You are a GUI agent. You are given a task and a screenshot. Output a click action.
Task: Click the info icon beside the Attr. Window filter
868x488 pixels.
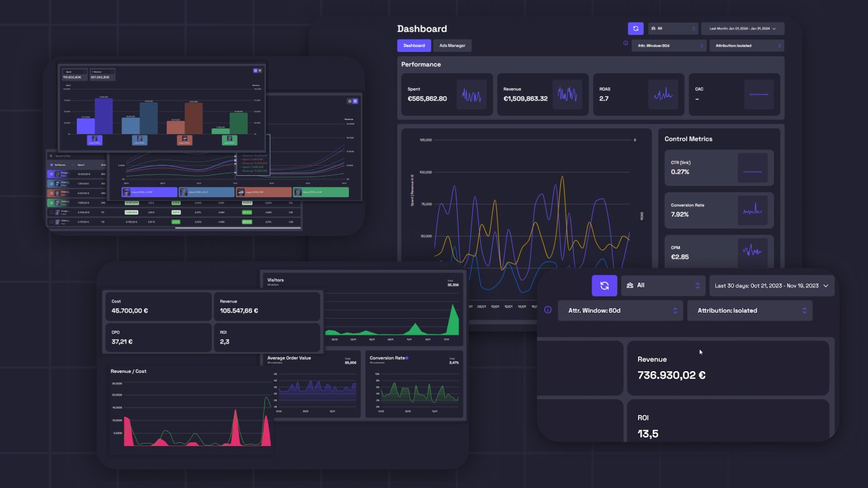(x=625, y=43)
